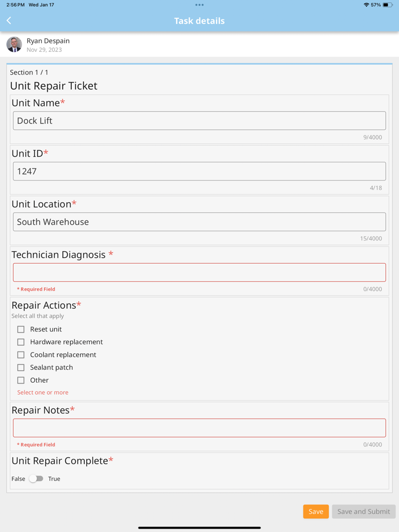Click the Save button

(x=316, y=511)
